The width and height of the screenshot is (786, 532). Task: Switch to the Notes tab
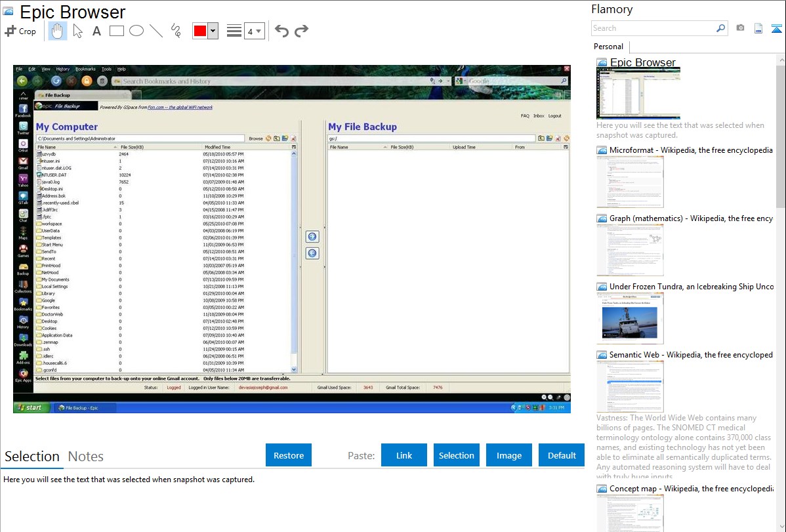(86, 457)
